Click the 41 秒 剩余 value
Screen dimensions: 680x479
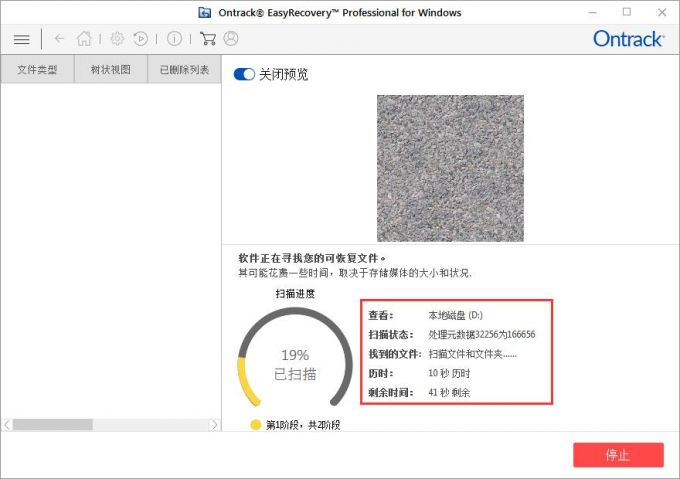[449, 393]
